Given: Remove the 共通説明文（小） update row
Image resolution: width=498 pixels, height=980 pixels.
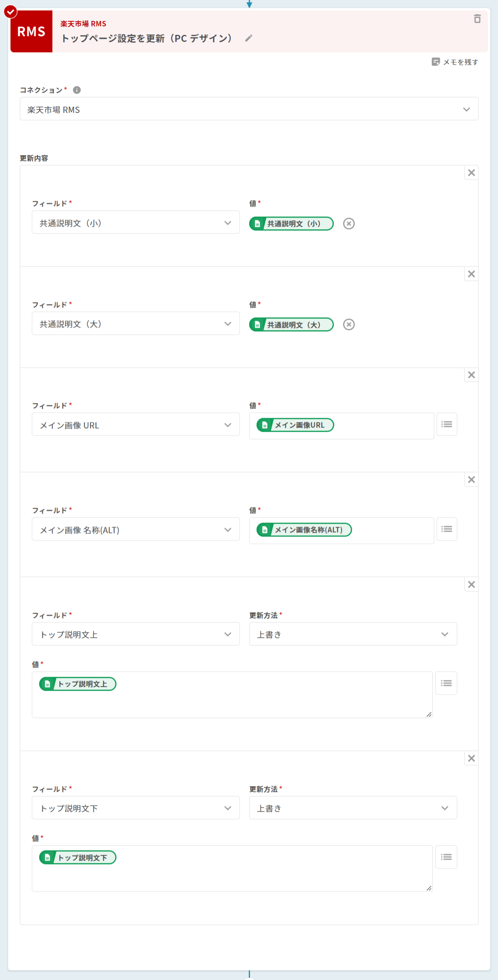Looking at the screenshot, I should tap(471, 173).
